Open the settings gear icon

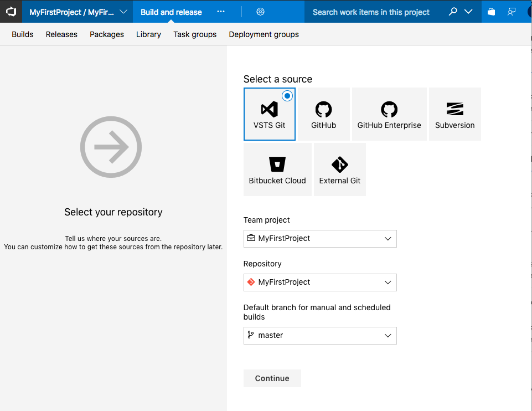pos(261,12)
